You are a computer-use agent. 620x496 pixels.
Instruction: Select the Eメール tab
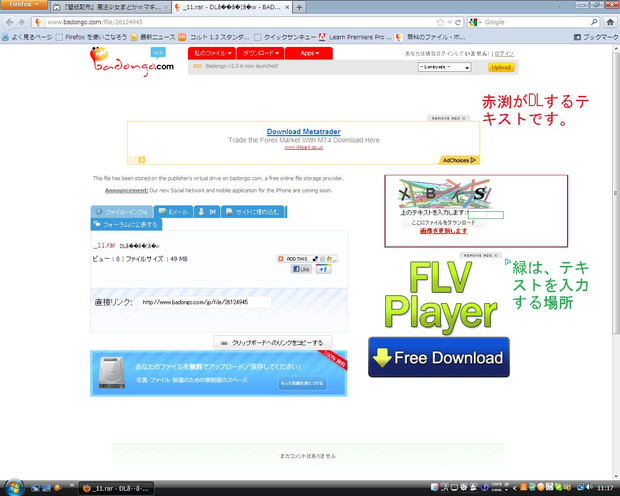174,212
